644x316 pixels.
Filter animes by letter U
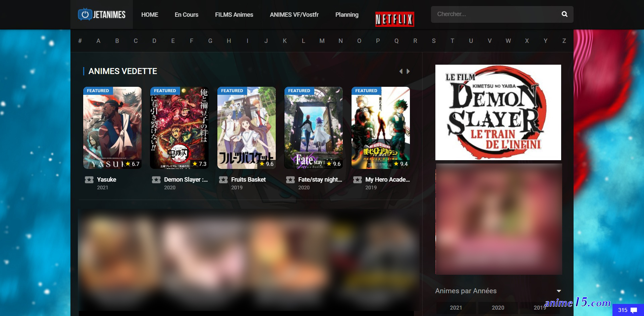(471, 41)
